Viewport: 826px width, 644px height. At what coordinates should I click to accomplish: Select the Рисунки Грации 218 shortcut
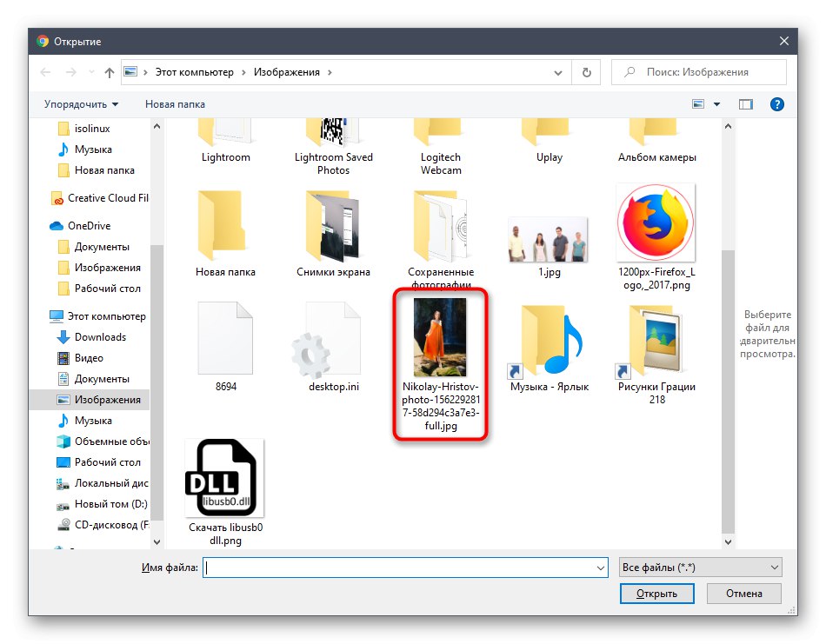click(x=656, y=355)
